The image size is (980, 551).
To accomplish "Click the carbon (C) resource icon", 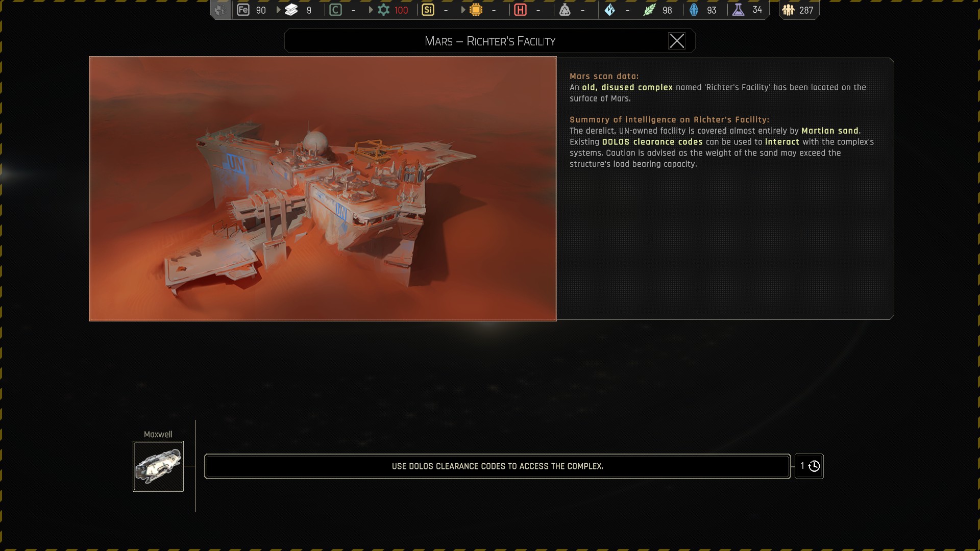I will tap(335, 10).
